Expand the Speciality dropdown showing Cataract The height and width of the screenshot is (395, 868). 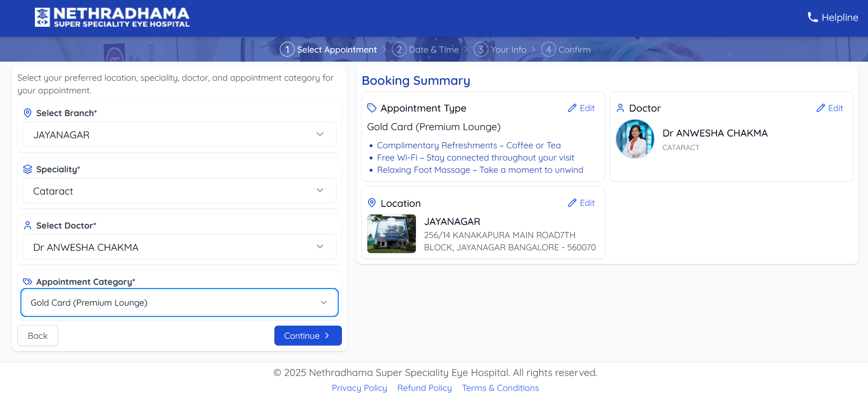(180, 191)
